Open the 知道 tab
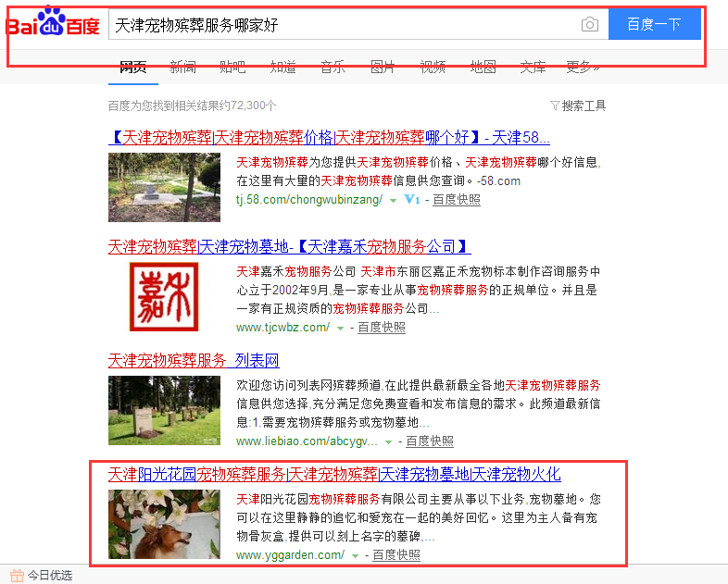Viewport: 728px width, 584px height. 283,67
